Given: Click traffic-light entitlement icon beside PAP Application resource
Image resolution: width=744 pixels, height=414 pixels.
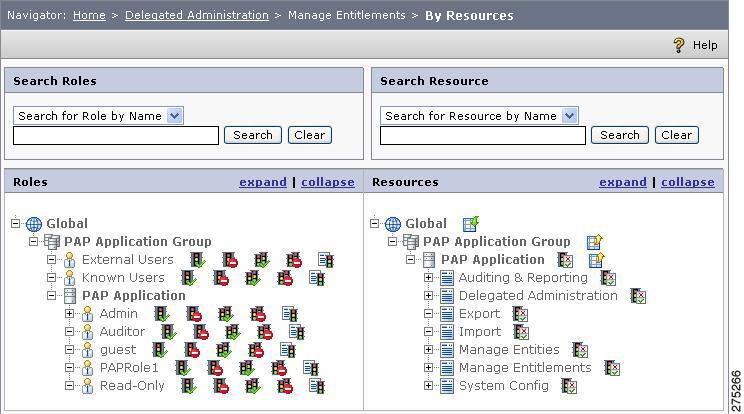Looking at the screenshot, I should [565, 260].
